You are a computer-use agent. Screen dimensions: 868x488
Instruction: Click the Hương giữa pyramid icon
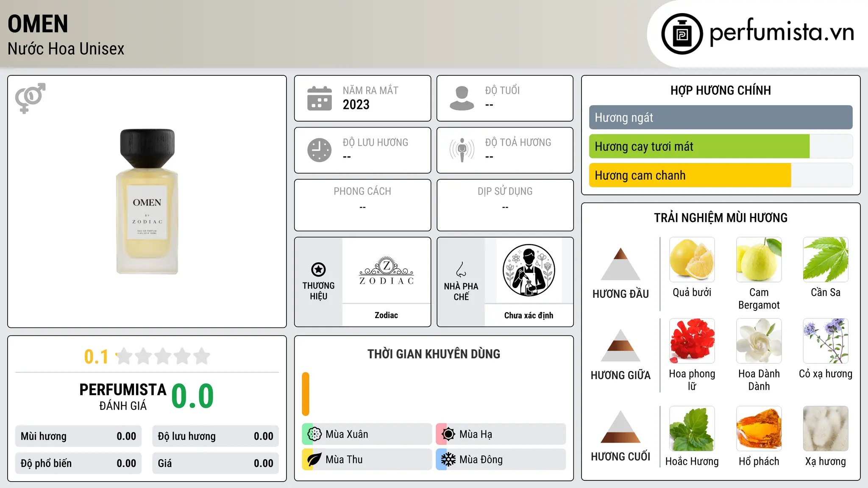click(620, 345)
